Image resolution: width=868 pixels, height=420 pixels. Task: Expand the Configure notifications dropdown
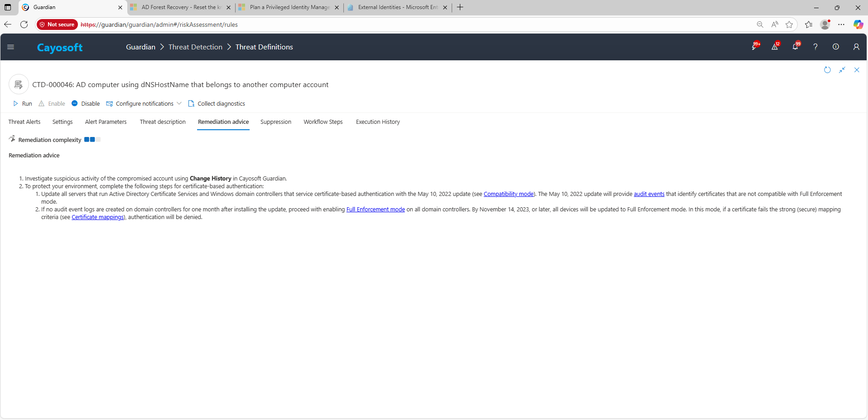[179, 104]
